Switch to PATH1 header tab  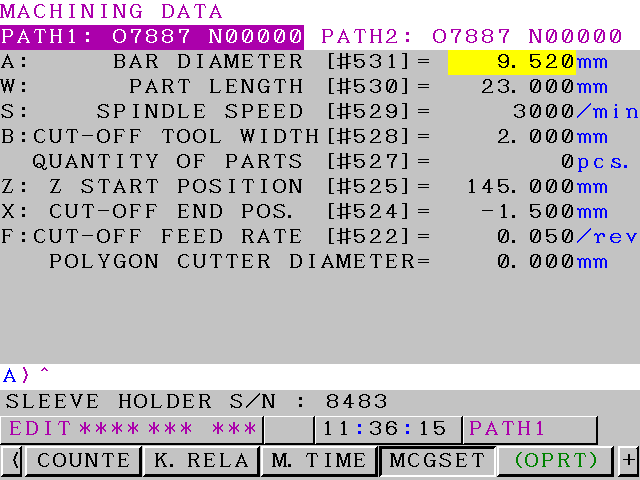(x=152, y=37)
